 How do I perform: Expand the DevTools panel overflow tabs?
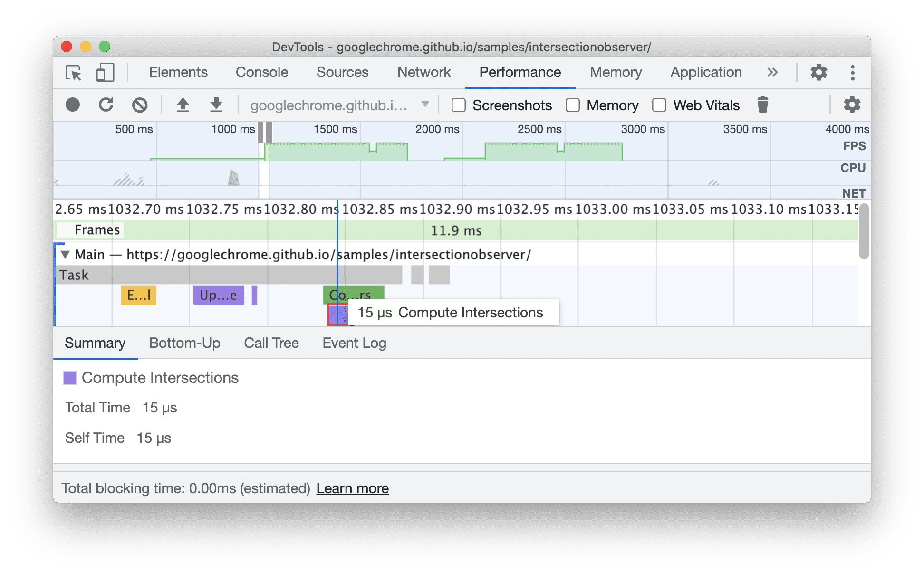click(x=773, y=72)
